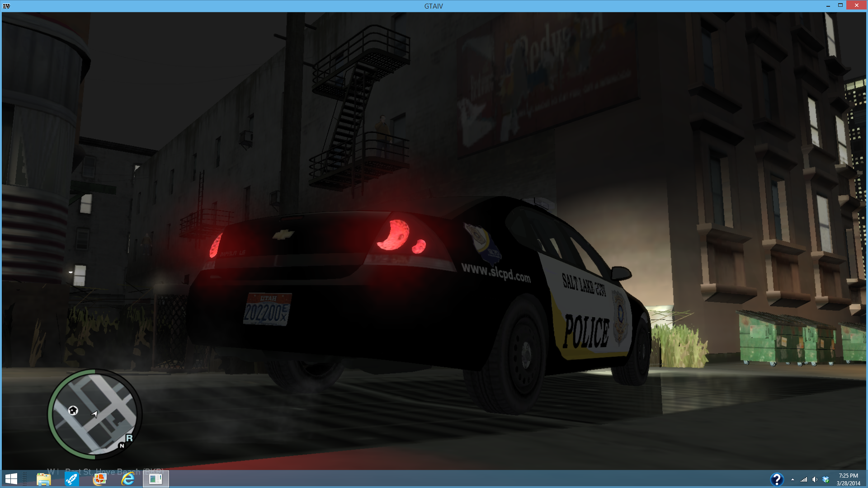
Task: Open the Dropbox tray icon
Action: pyautogui.click(x=826, y=479)
